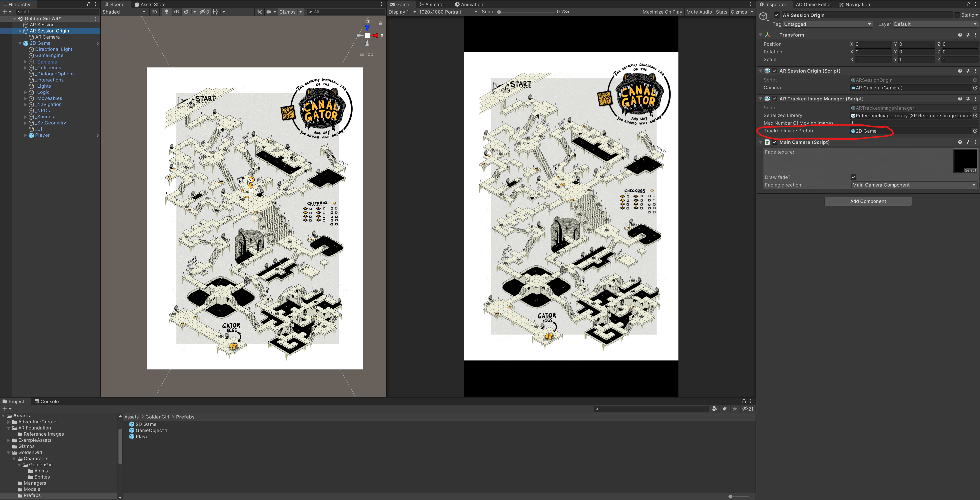Open Main Camera script presets
Screen dimensions: 980x500
[x=968, y=142]
